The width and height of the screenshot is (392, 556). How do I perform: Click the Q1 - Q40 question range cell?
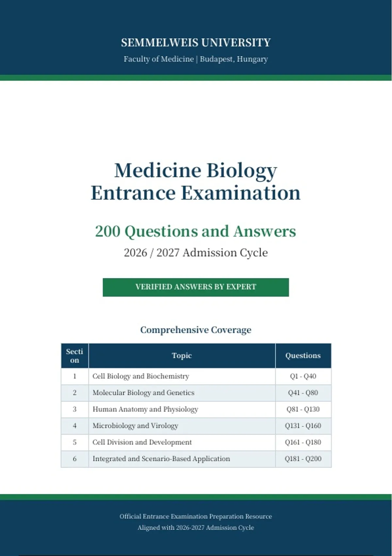[303, 376]
